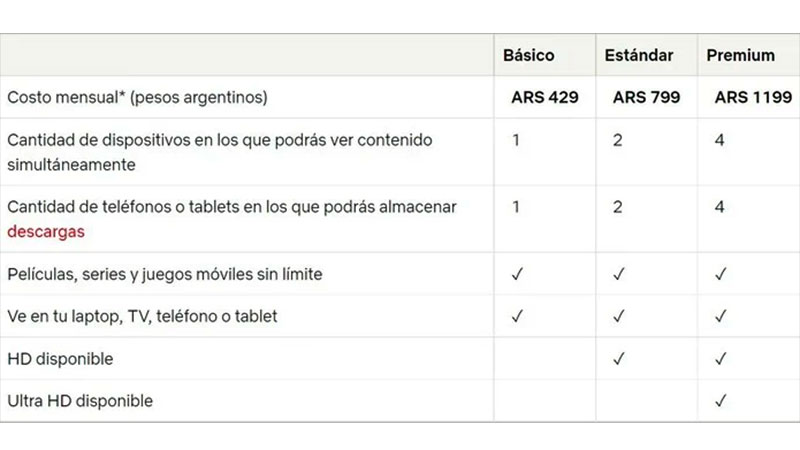Click Básico checkmark for Películas, series y juegos
Image resolution: width=800 pixels, height=450 pixels.
[x=517, y=274]
